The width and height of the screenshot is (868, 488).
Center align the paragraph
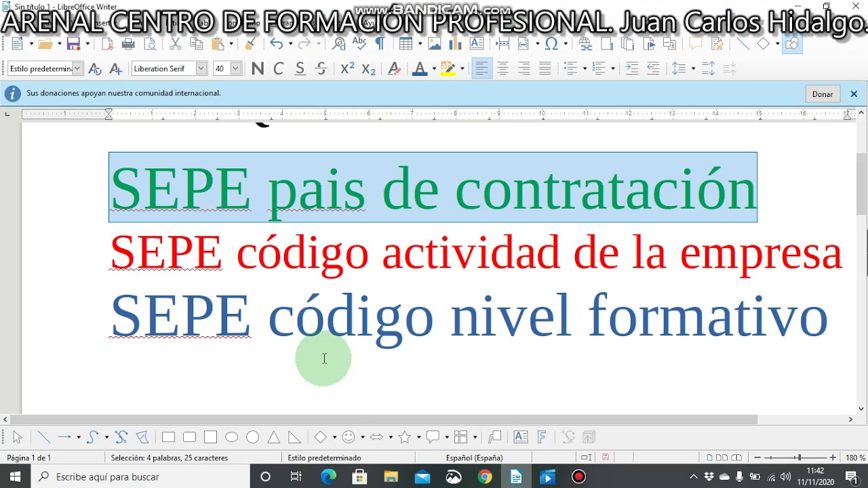coord(502,68)
